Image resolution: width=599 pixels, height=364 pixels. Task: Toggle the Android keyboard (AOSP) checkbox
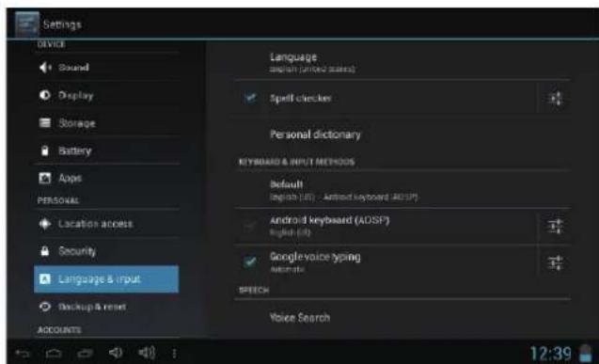coord(250,226)
